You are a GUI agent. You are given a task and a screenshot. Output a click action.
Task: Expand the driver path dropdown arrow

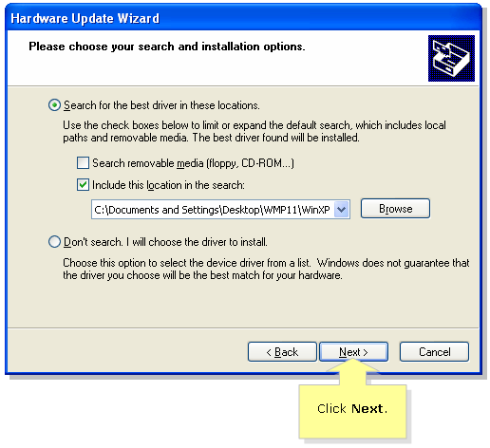pos(341,209)
